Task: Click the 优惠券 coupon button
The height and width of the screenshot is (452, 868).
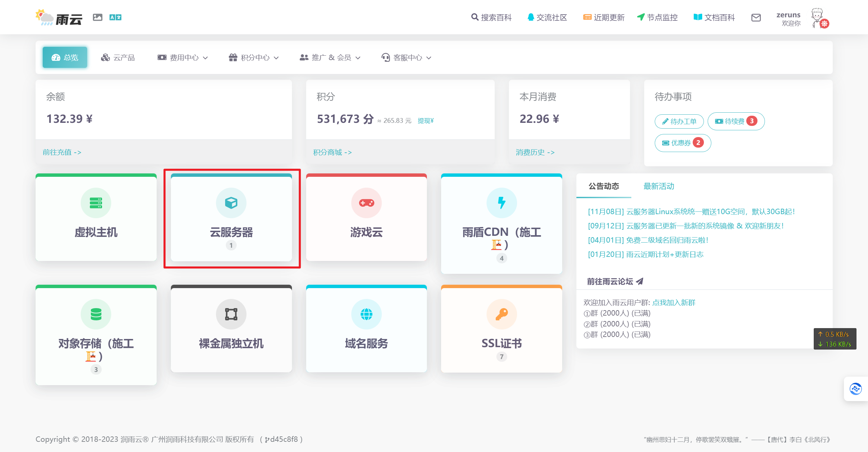Action: click(x=683, y=143)
